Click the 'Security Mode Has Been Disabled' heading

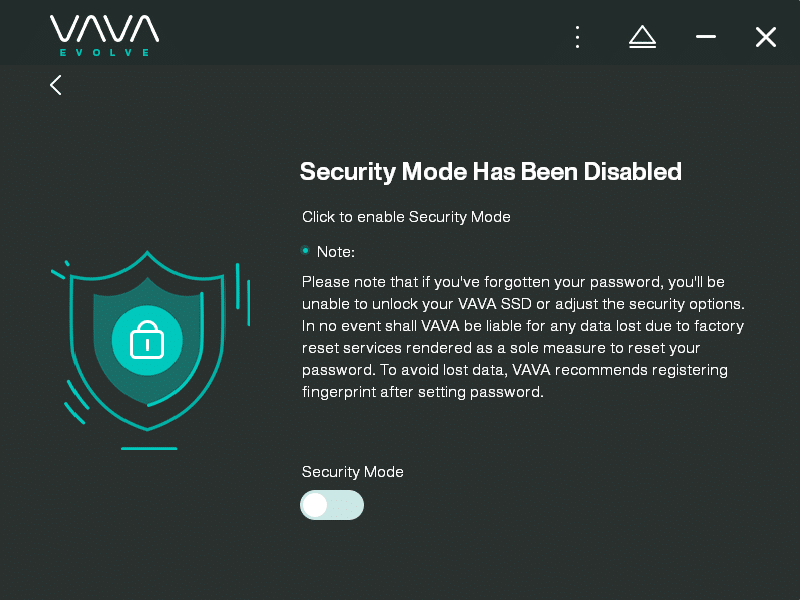(x=490, y=171)
